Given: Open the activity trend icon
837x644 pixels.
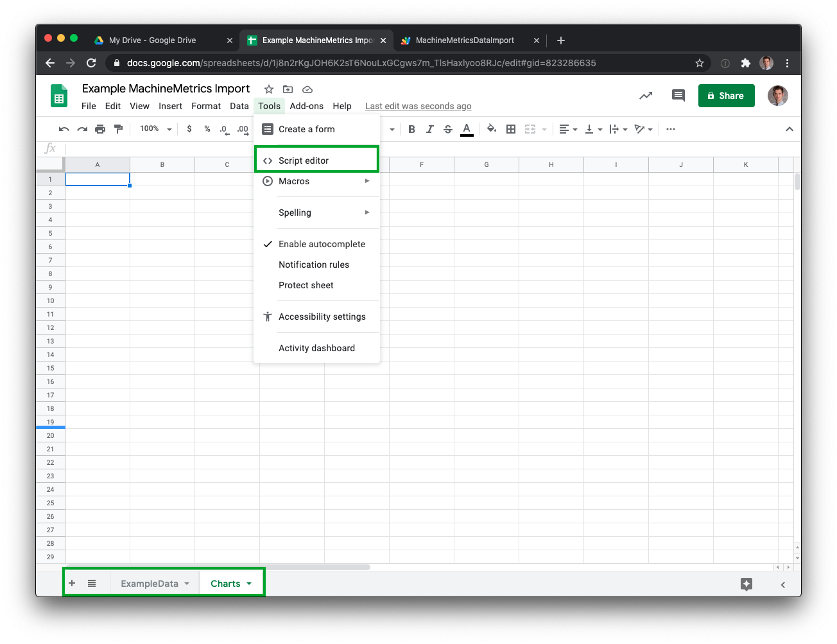Looking at the screenshot, I should tap(646, 96).
